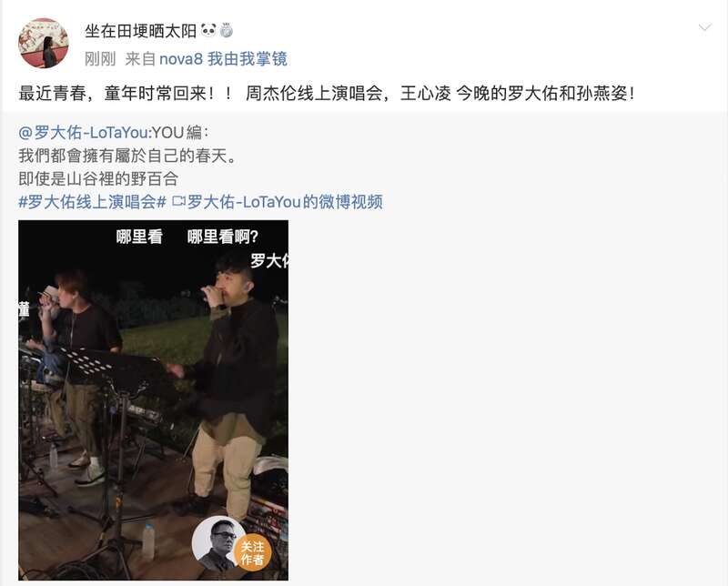728x586 pixels.
Task: Click the reposted line 我們都會擁有屬於自己的春天
Action: coord(127,156)
